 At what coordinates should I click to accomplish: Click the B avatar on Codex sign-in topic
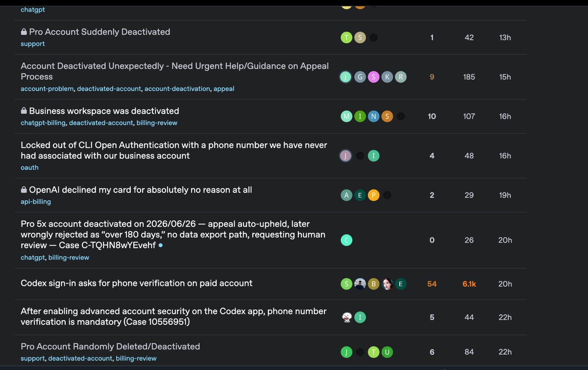[373, 284]
